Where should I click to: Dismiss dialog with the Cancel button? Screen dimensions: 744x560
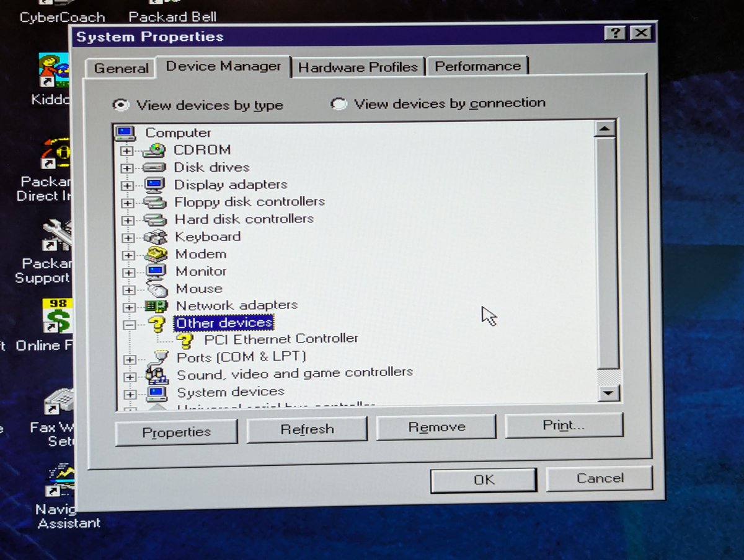[x=600, y=478]
